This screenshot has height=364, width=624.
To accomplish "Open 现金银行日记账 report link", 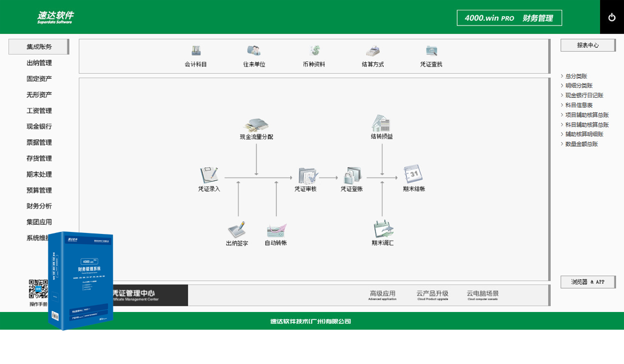I will (x=584, y=96).
